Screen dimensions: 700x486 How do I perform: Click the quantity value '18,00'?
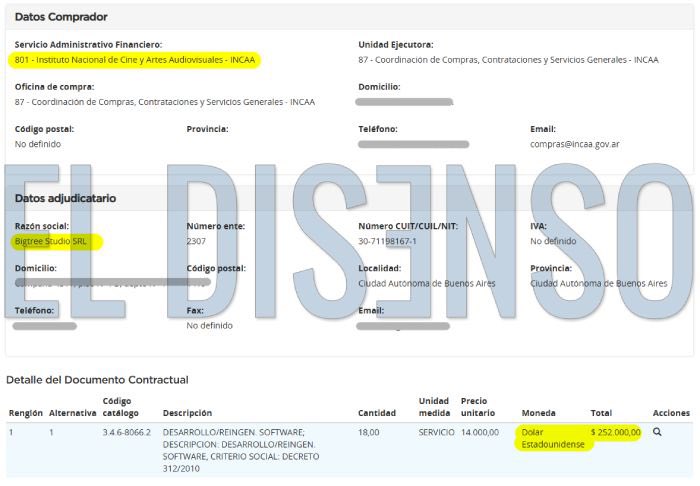368,432
